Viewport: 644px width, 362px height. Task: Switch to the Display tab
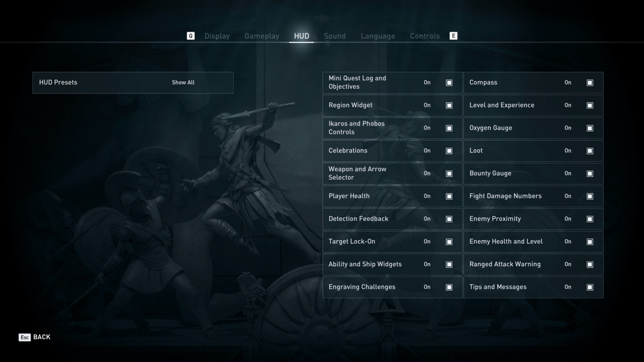click(x=217, y=36)
